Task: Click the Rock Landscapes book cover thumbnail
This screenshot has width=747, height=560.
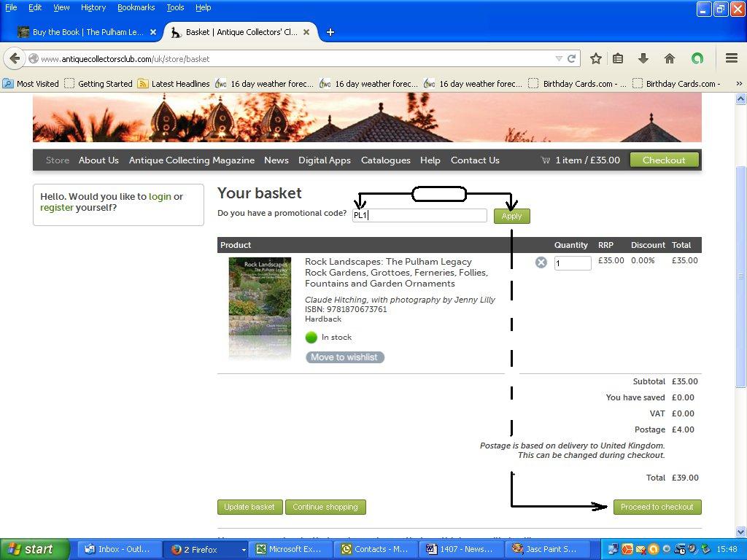Action: 260,308
